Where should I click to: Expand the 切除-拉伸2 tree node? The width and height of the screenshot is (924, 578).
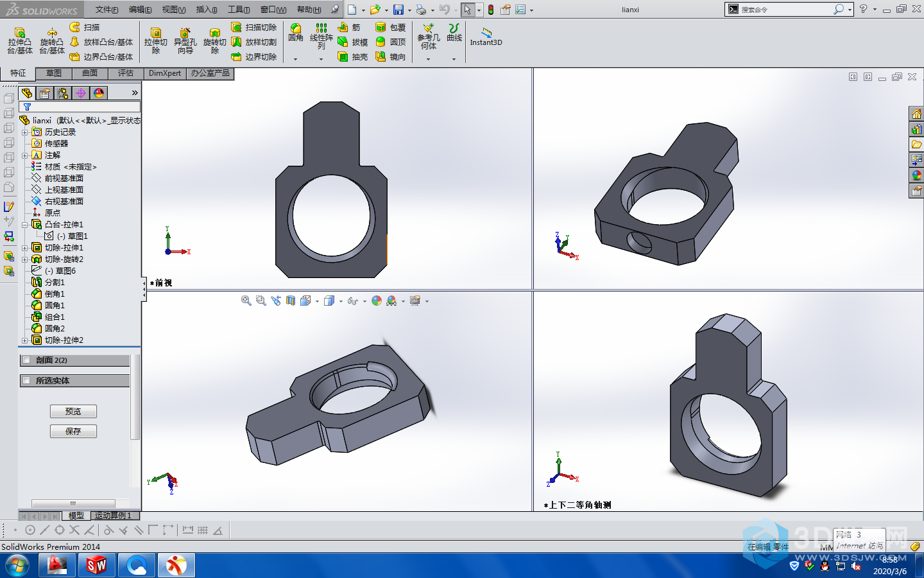click(x=24, y=340)
